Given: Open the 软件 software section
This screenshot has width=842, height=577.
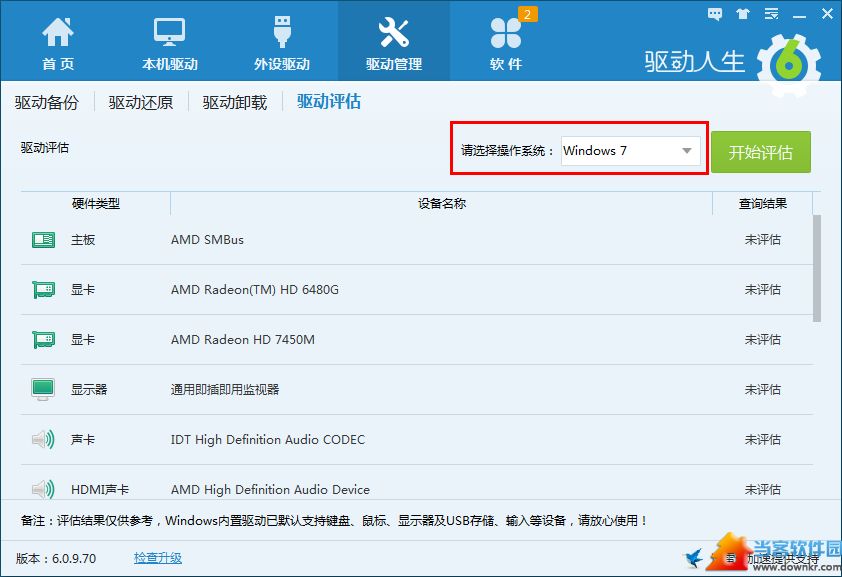Looking at the screenshot, I should coord(506,43).
